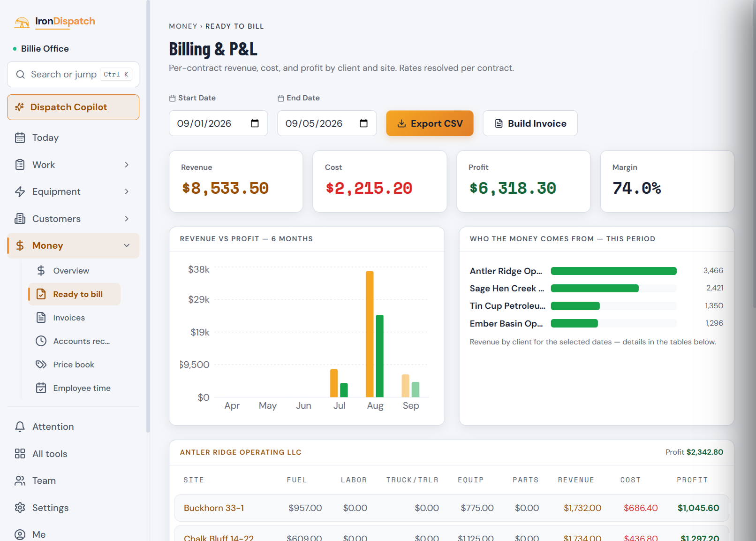Screen dimensions: 756x541
Task: Click the Equipment lightning bolt icon
Action: [20, 191]
